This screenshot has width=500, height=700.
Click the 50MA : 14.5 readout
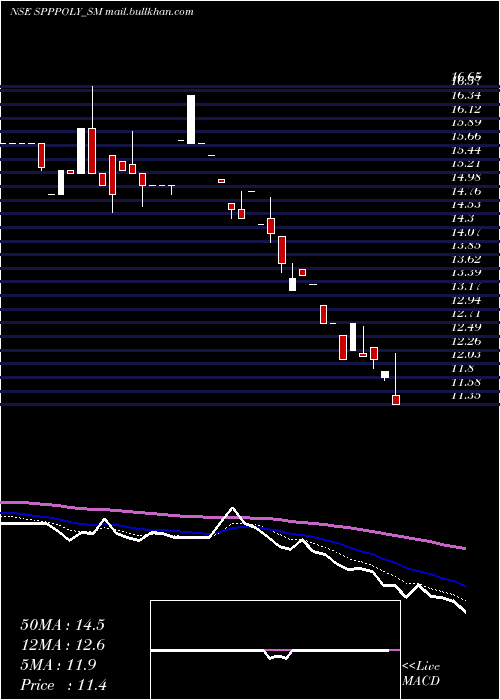62,625
